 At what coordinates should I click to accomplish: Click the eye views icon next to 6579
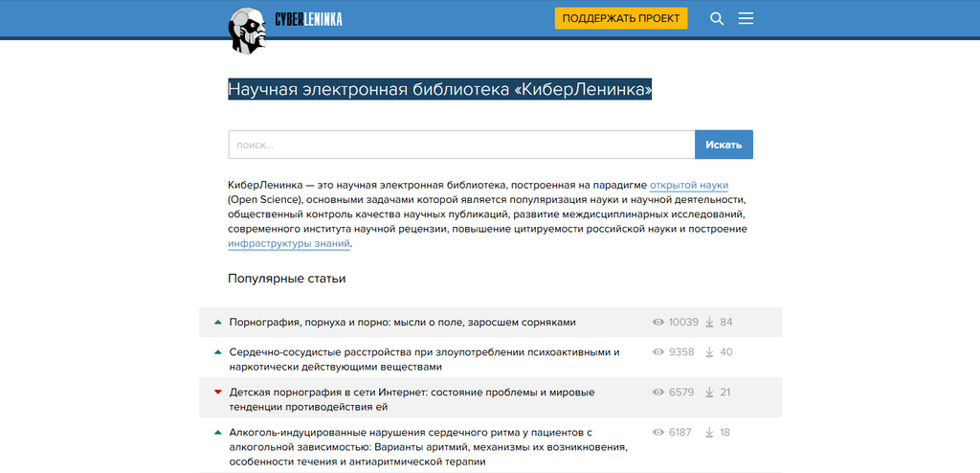point(658,393)
